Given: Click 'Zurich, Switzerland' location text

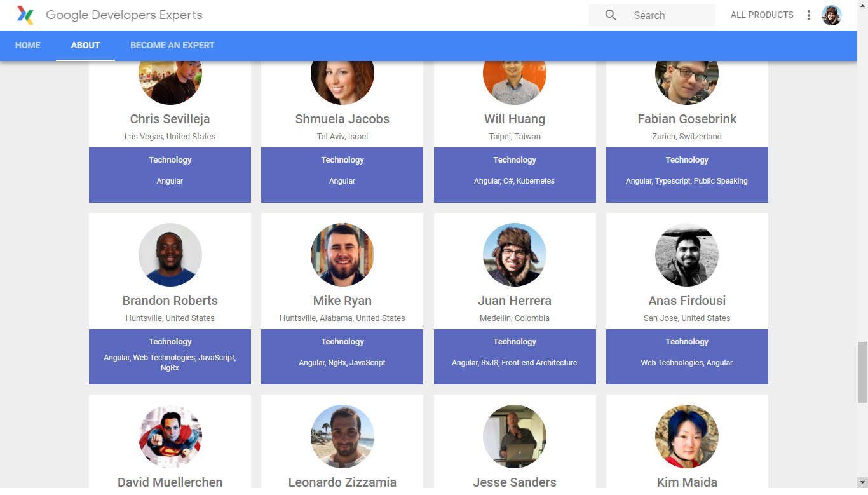Looking at the screenshot, I should click(x=687, y=136).
